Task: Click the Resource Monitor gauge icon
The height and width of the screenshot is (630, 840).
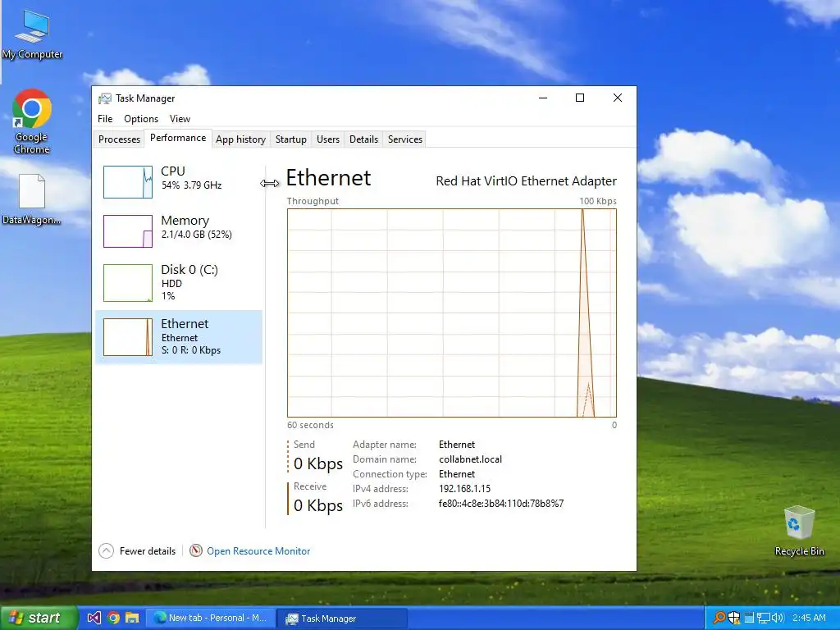Action: coord(196,550)
